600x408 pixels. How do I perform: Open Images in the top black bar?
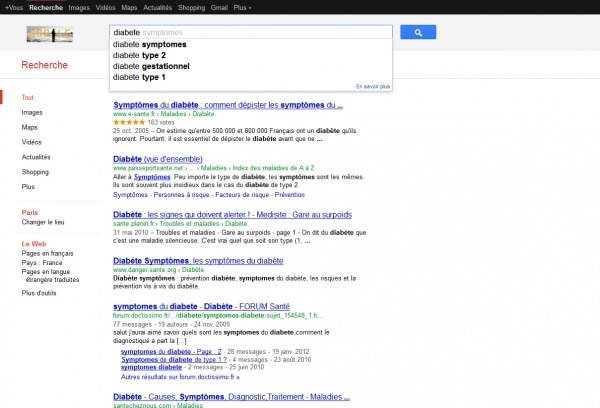click(79, 8)
